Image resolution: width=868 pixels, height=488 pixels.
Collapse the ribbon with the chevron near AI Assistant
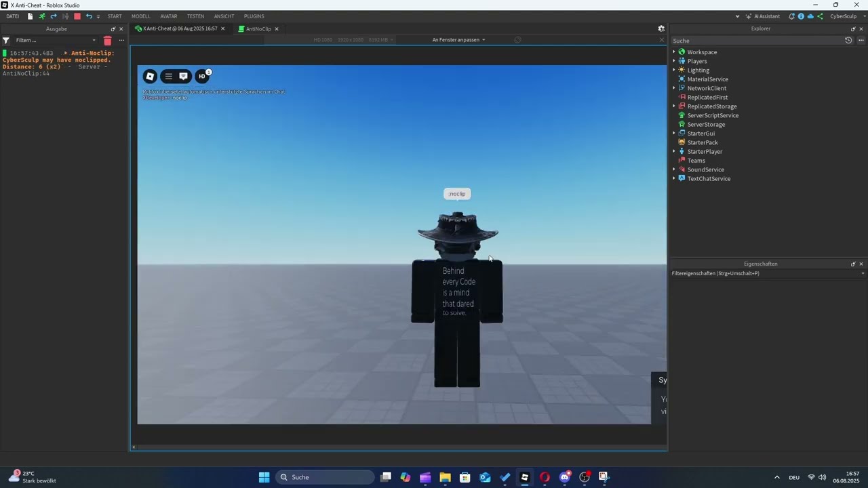[737, 16]
